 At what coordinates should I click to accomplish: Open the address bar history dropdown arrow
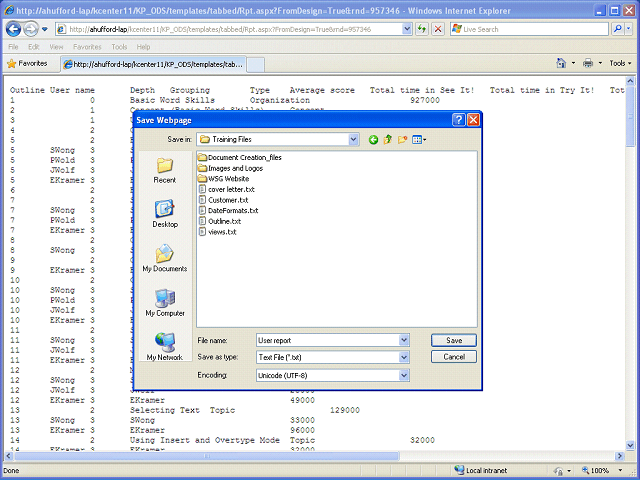407,29
